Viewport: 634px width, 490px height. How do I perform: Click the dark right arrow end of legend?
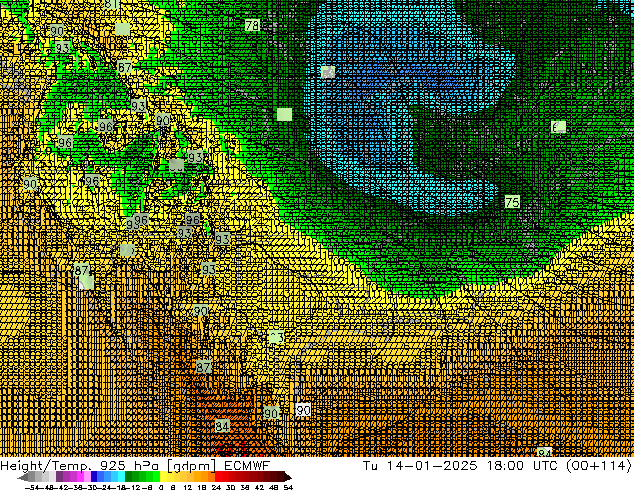(288, 477)
